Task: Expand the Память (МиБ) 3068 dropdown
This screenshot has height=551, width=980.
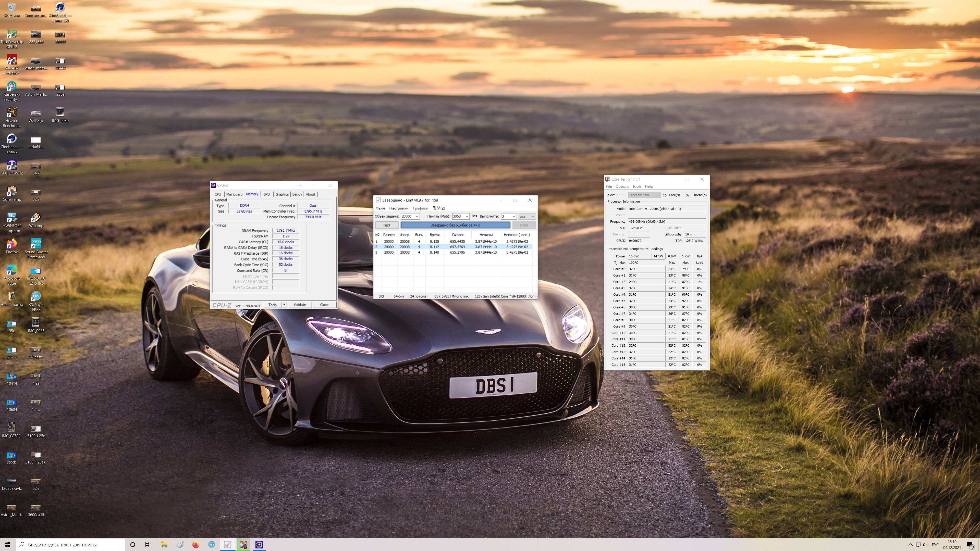Action: click(x=467, y=216)
